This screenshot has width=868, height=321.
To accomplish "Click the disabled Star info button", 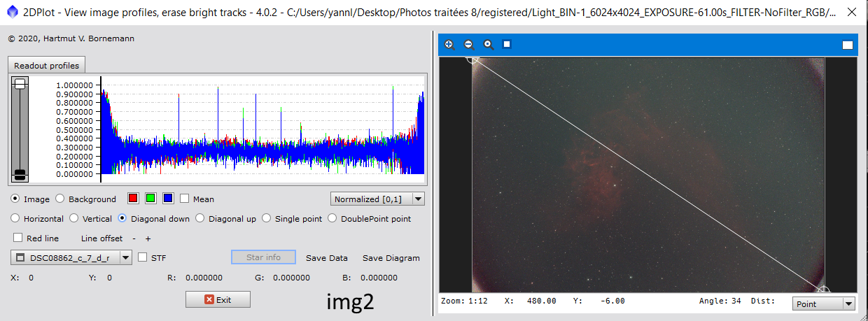I will tap(263, 257).
